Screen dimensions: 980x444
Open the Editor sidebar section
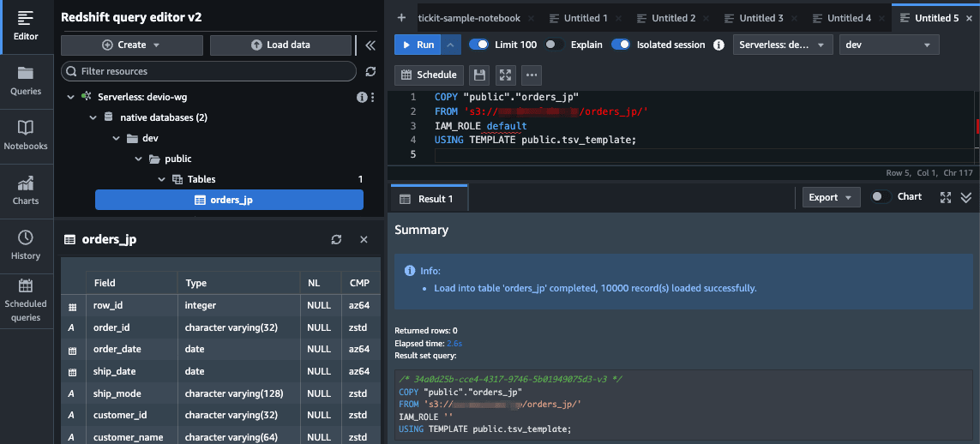(x=26, y=27)
